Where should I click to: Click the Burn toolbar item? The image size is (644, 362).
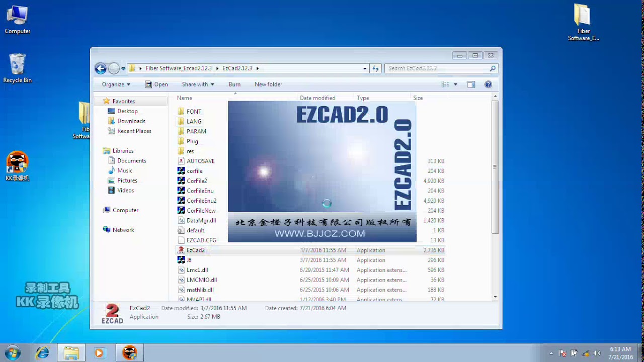pyautogui.click(x=234, y=84)
